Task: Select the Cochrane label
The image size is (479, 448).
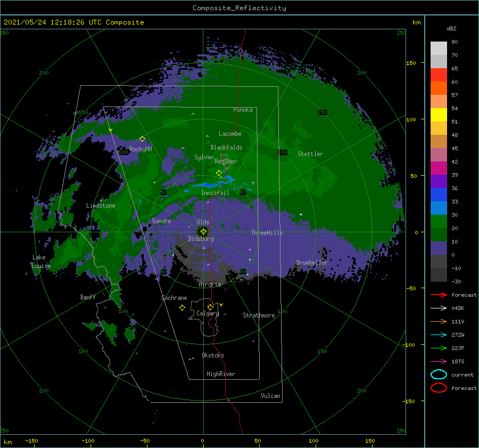Action: [x=174, y=298]
